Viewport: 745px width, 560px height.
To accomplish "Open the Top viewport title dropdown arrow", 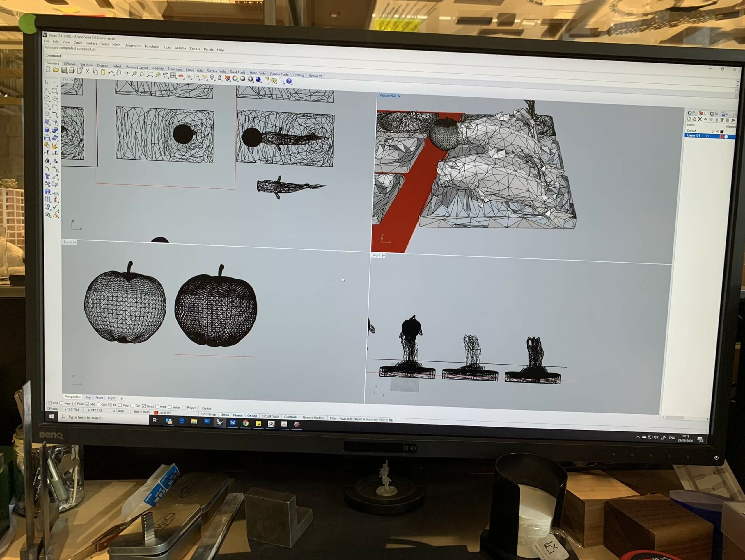I will pos(72,80).
